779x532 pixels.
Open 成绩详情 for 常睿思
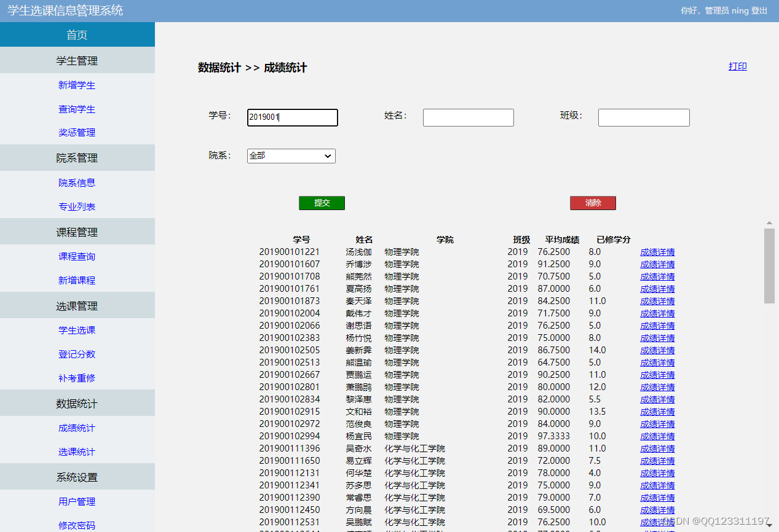click(657, 498)
